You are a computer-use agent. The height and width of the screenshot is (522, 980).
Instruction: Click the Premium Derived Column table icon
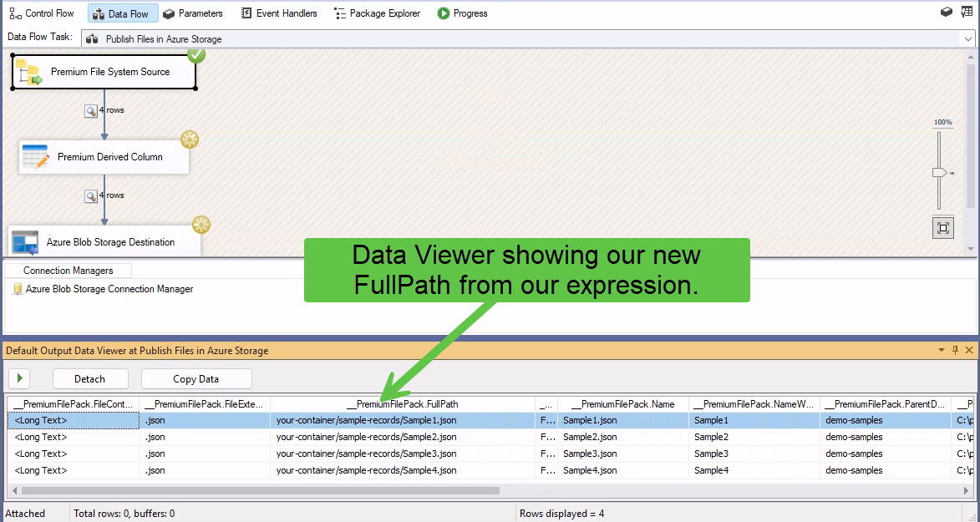[x=35, y=157]
